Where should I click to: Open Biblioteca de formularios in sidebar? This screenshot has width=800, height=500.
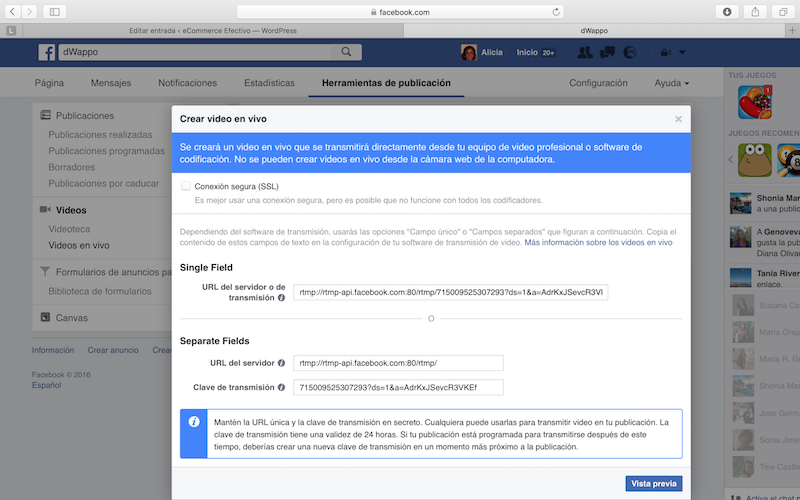[x=99, y=291]
